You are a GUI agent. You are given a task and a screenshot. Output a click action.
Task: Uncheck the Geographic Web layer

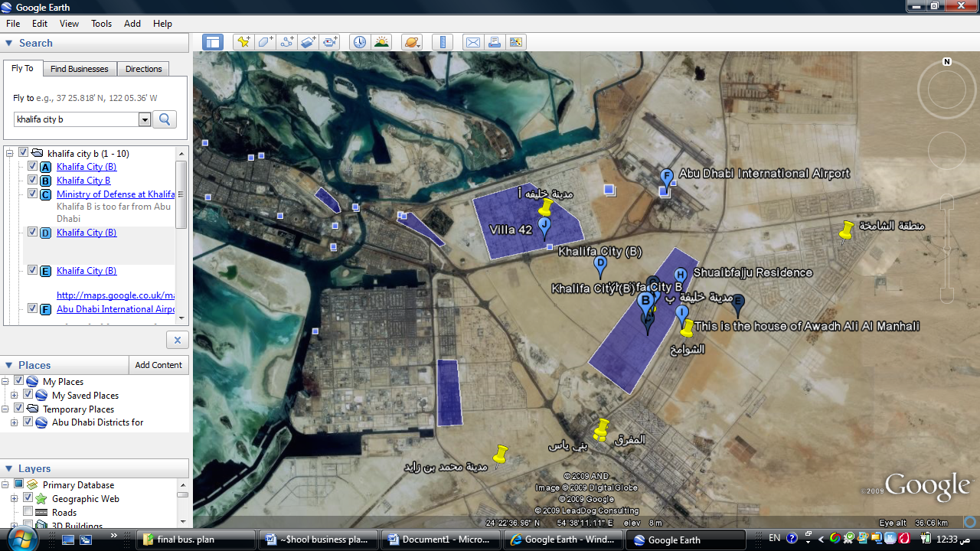point(28,498)
